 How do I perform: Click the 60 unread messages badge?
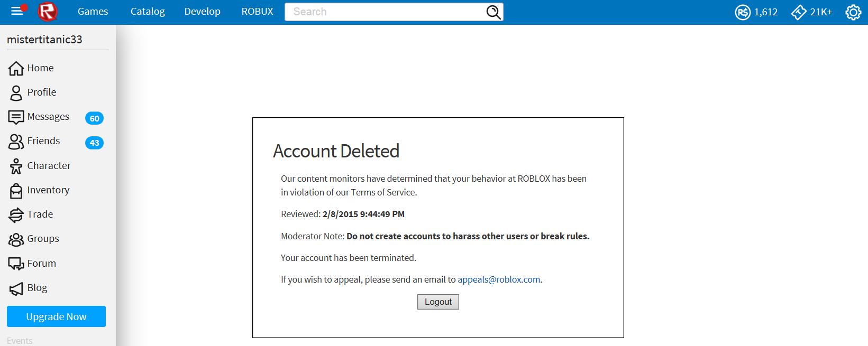(94, 118)
